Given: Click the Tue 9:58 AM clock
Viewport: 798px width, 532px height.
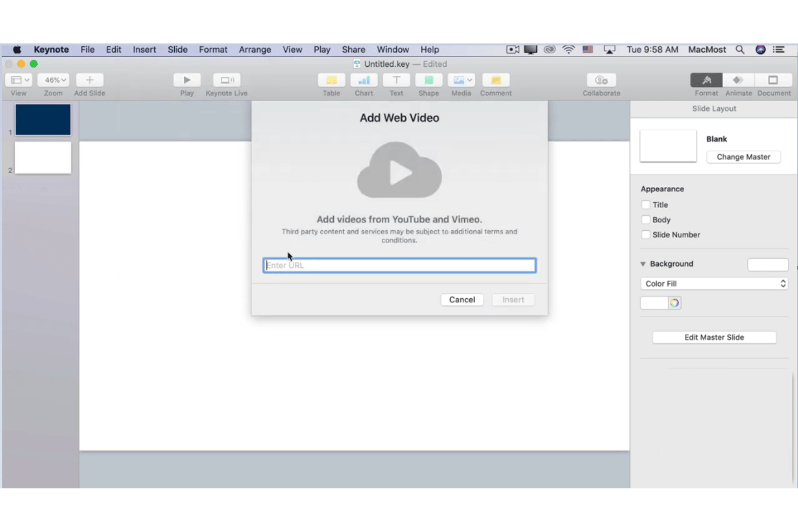Looking at the screenshot, I should 652,50.
